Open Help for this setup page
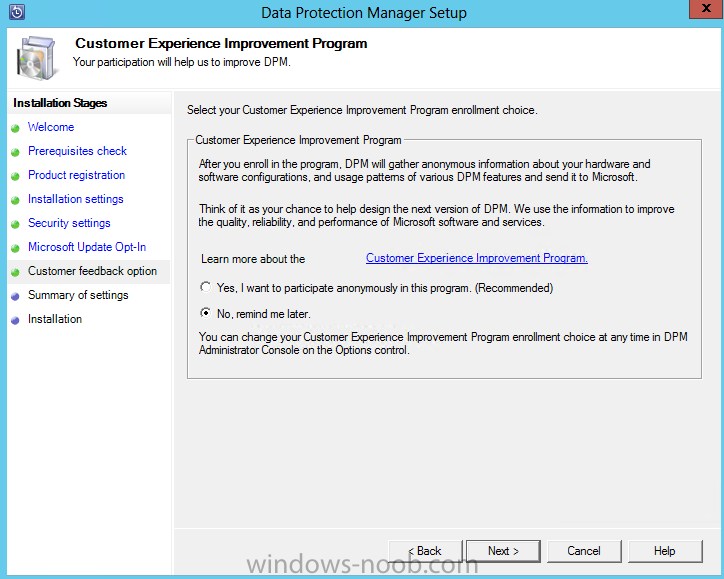Viewport: 724px width, 579px height. [665, 551]
